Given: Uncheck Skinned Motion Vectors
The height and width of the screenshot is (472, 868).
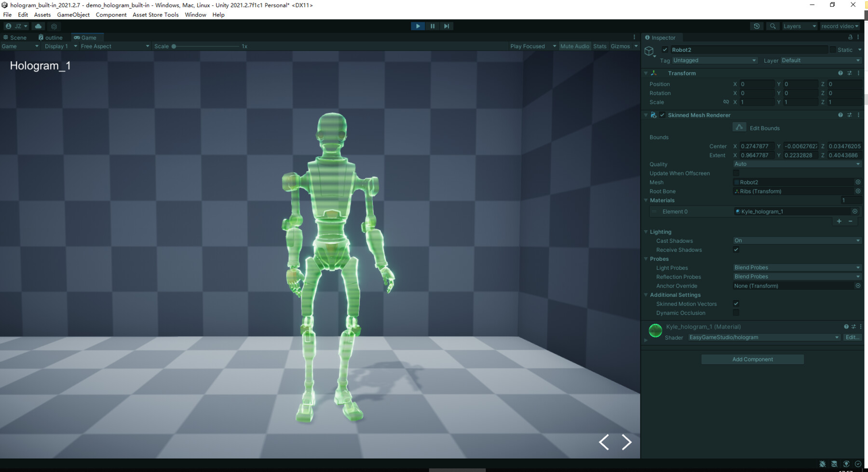Looking at the screenshot, I should click(x=736, y=304).
